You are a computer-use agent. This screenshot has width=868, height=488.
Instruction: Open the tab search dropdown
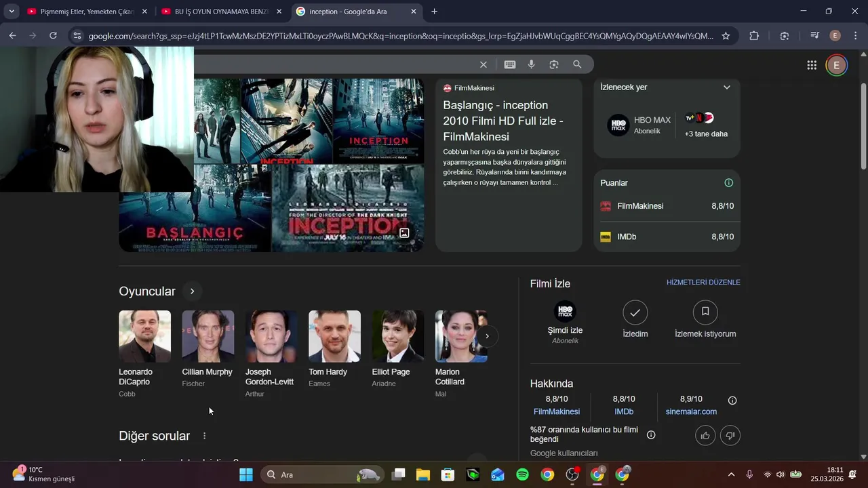tap(12, 12)
